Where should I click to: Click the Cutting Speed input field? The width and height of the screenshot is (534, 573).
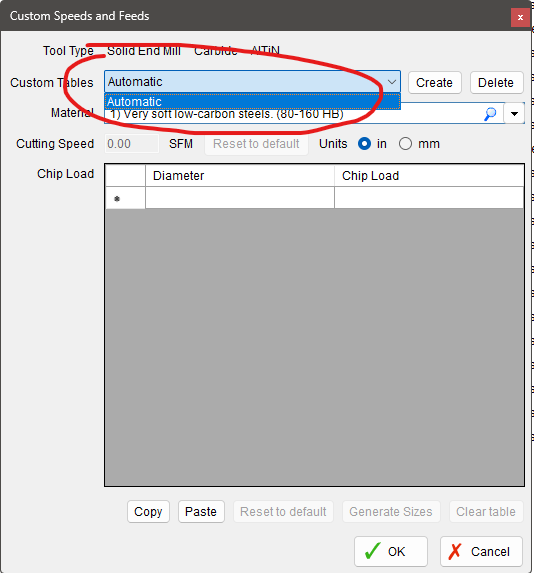tap(132, 144)
